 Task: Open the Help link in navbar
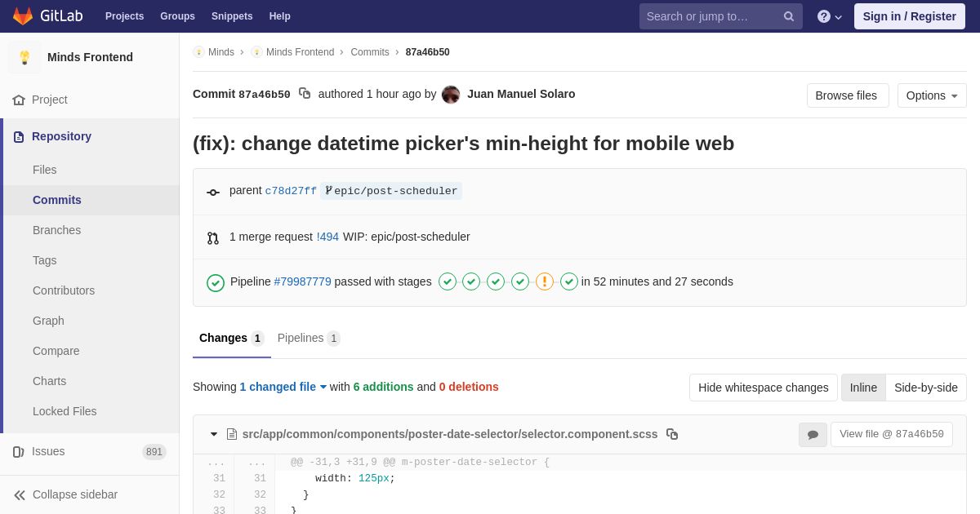[x=280, y=16]
